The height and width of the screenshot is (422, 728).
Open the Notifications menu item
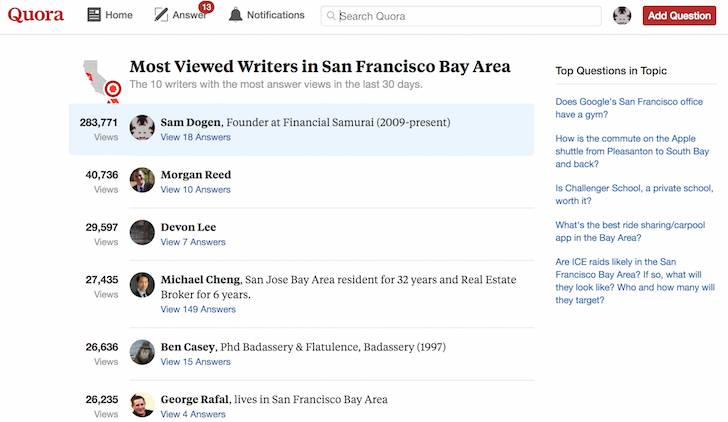coord(276,15)
